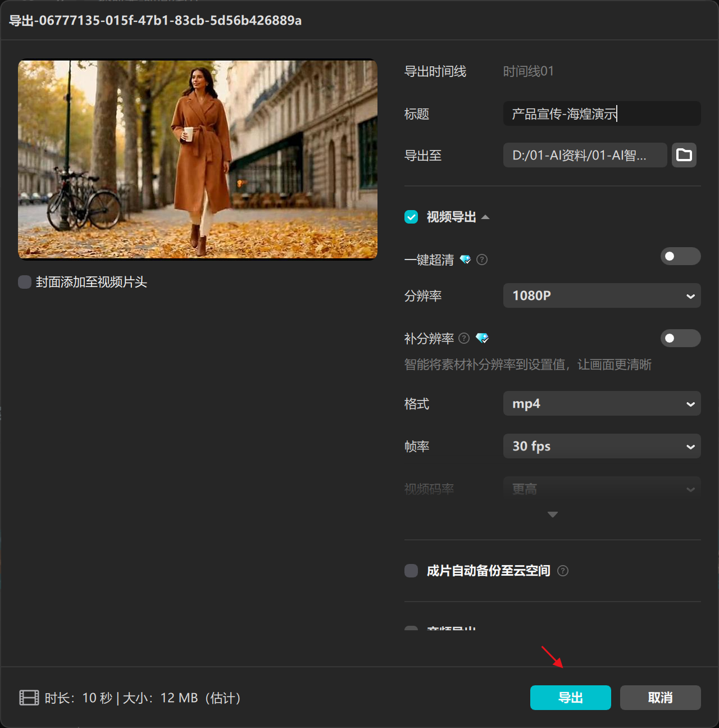
Task: Click the diamond icon beside 补分辨率
Action: point(483,338)
